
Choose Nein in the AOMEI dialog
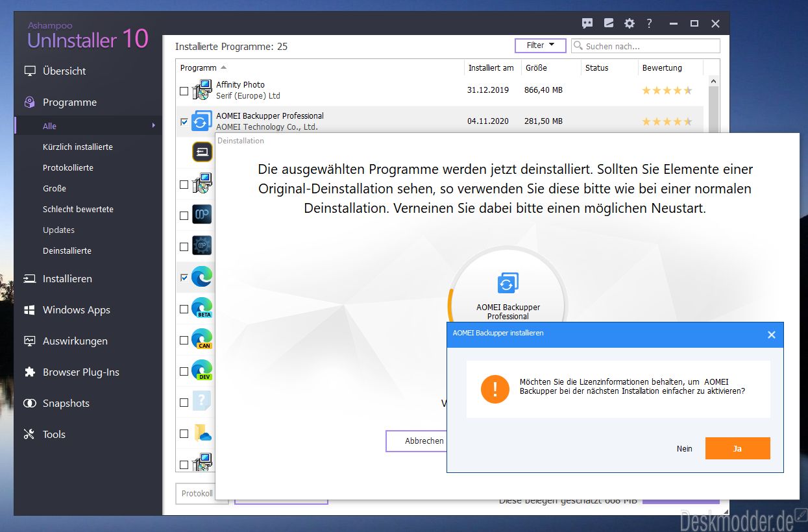tap(684, 448)
